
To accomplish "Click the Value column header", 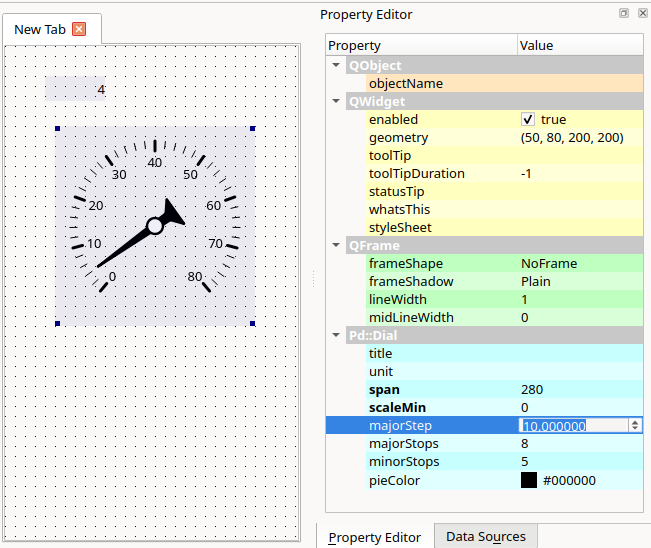I will coord(580,45).
